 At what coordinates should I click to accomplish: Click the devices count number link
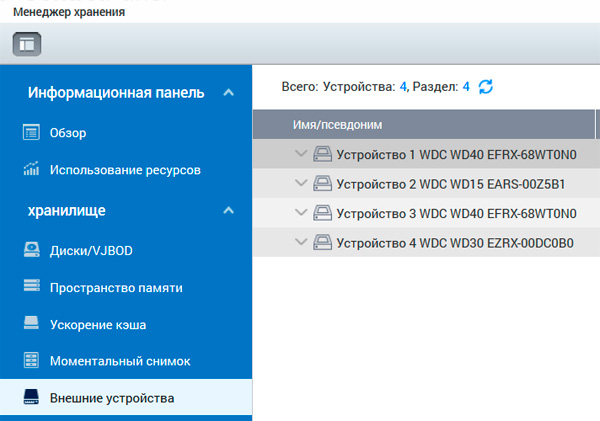pos(404,88)
